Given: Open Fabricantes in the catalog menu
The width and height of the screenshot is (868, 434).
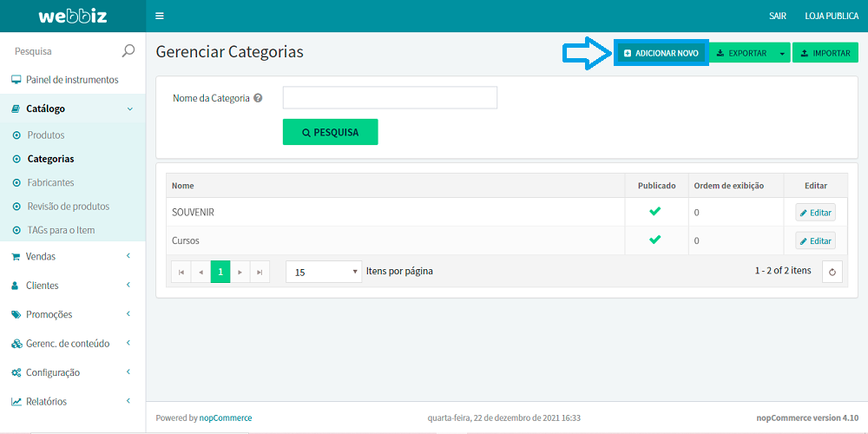Looking at the screenshot, I should point(50,182).
